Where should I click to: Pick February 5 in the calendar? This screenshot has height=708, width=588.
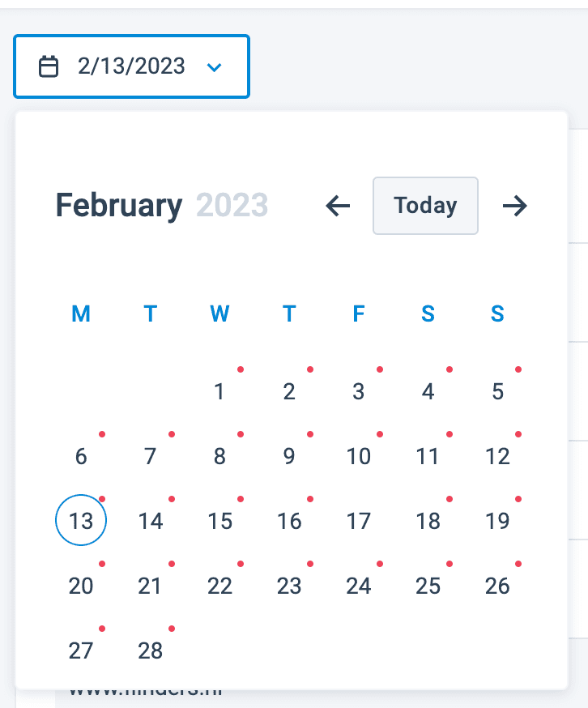coord(497,392)
